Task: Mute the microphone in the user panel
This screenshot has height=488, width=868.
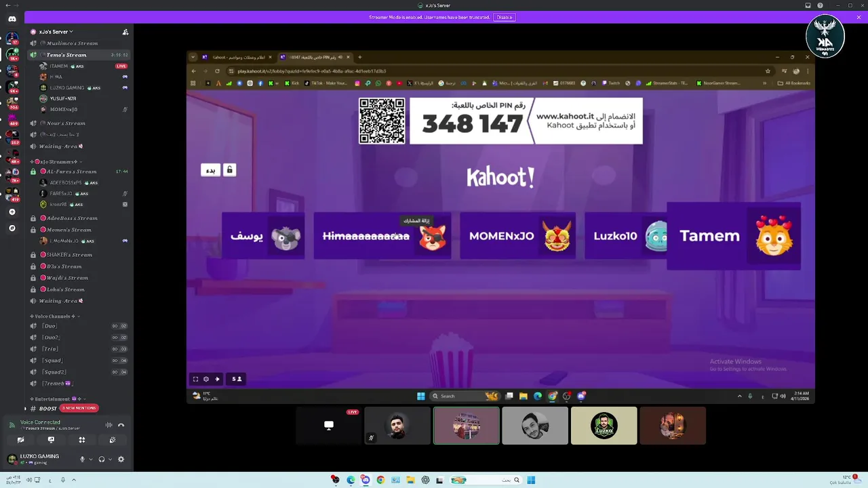Action: pyautogui.click(x=82, y=459)
